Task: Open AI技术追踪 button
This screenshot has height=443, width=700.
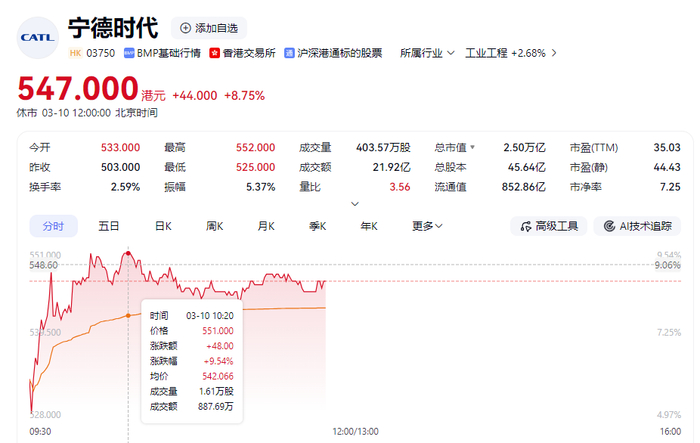Action: 637,226
